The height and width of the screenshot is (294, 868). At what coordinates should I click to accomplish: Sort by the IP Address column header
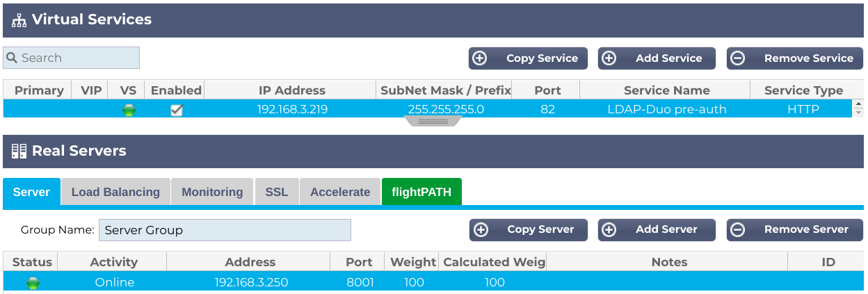(x=291, y=90)
